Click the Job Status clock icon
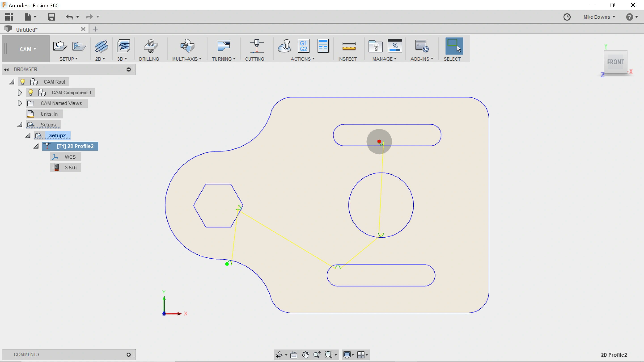The image size is (644, 362). (x=567, y=17)
